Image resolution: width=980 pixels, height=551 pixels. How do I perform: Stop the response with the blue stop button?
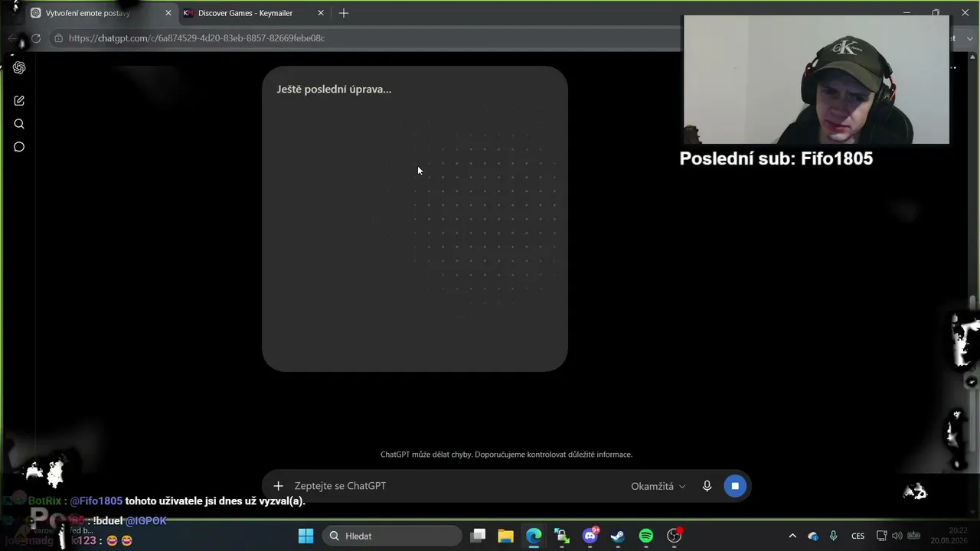(735, 486)
